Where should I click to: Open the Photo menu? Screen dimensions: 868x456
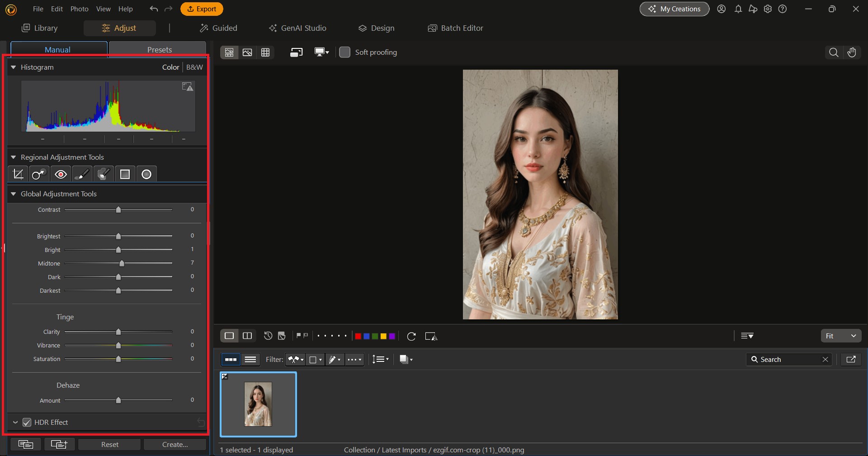pos(79,9)
